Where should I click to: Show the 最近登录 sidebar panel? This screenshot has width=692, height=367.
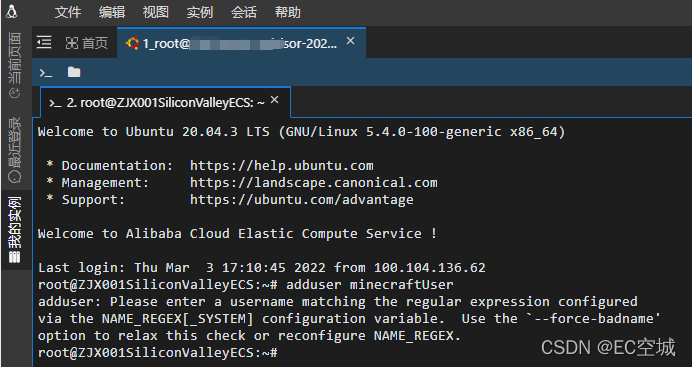click(15, 150)
